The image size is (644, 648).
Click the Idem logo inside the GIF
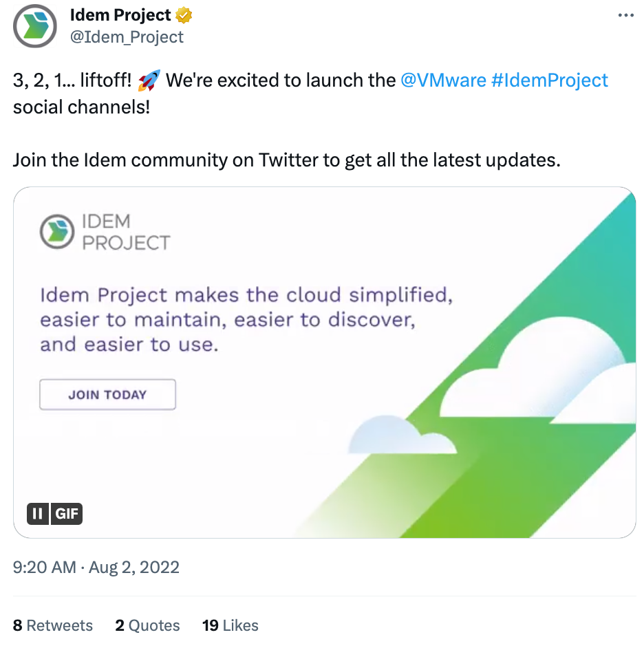click(58, 232)
